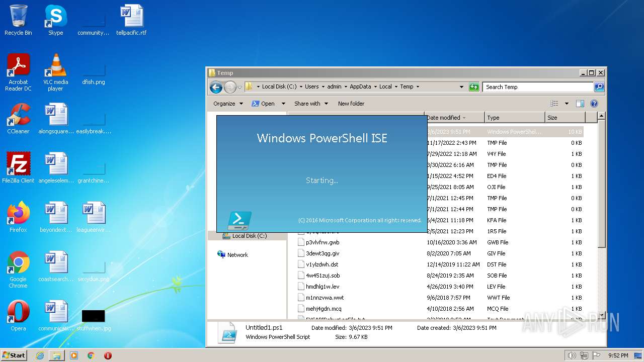Expand the AppData breadcrumb arrow
644x362 pixels.
coord(375,87)
